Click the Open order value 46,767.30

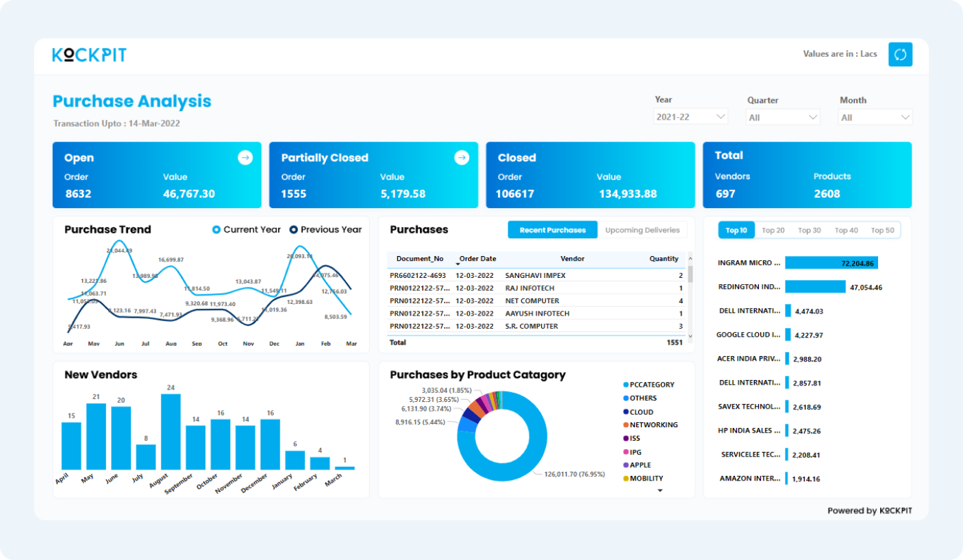click(189, 194)
